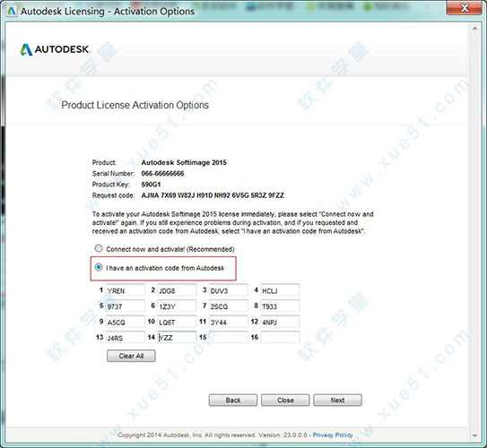Select the 'Connect now and activate!' radio button

[99, 248]
